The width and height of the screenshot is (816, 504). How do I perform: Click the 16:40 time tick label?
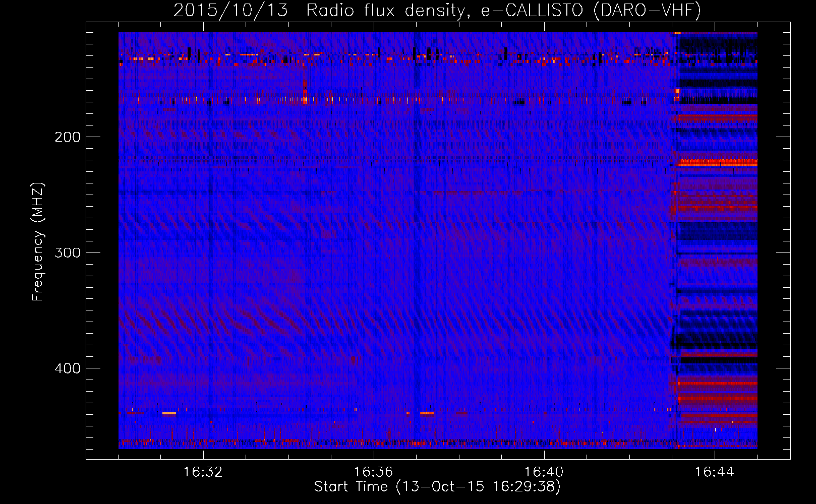pos(544,472)
